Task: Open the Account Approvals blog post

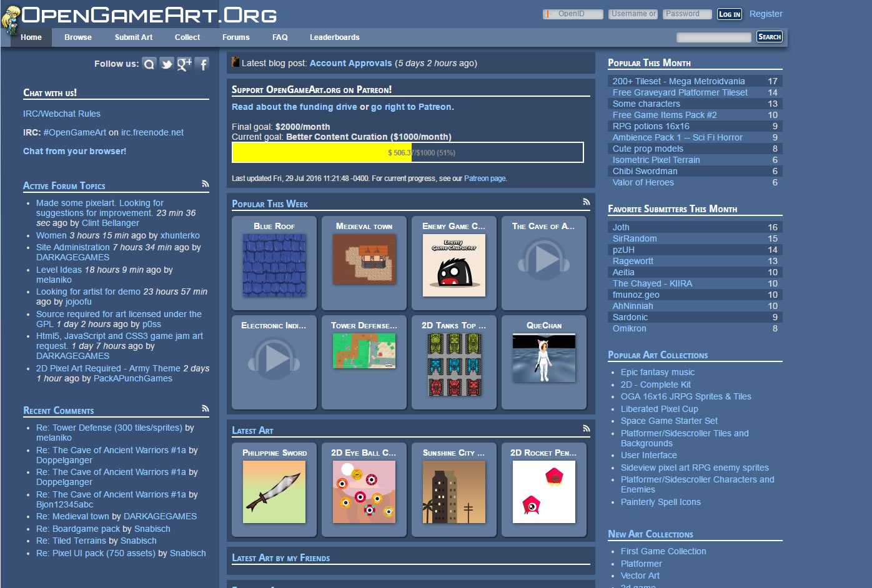Action: pos(351,63)
